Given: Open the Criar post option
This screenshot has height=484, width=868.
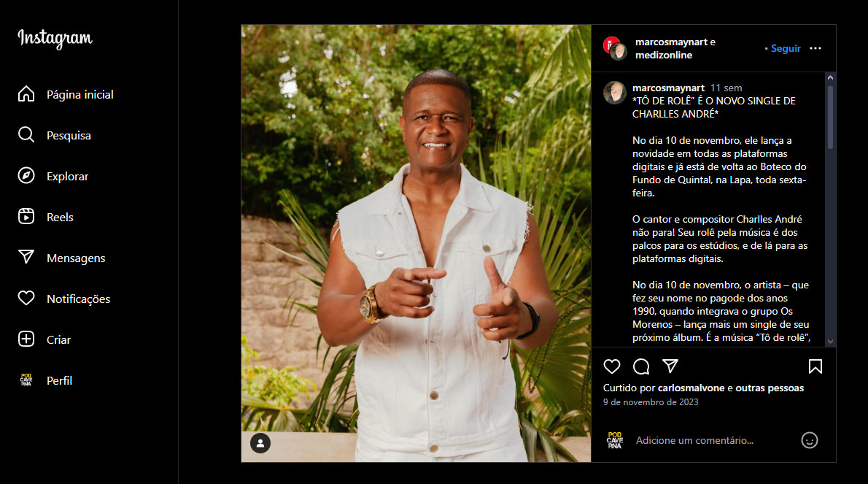Looking at the screenshot, I should click(44, 339).
